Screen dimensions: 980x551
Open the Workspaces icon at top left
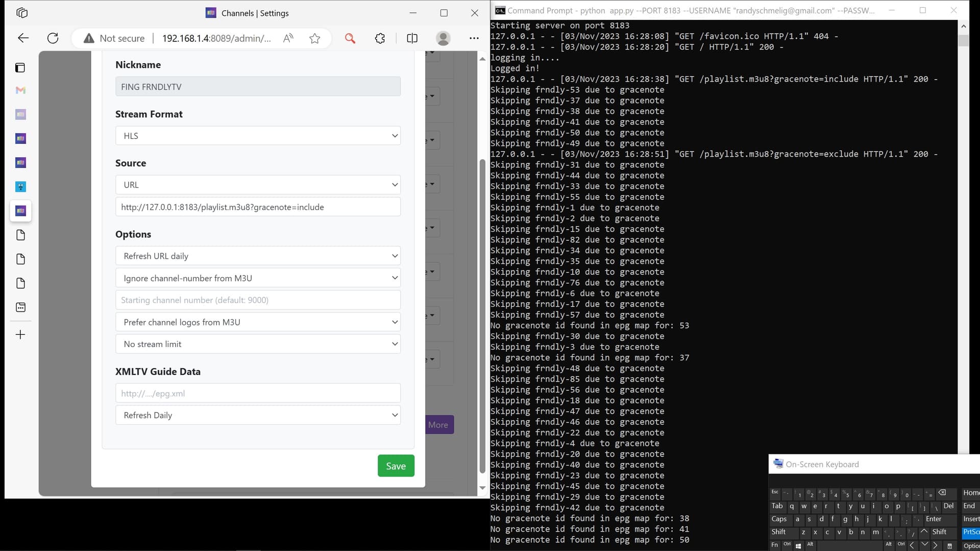pos(22,13)
